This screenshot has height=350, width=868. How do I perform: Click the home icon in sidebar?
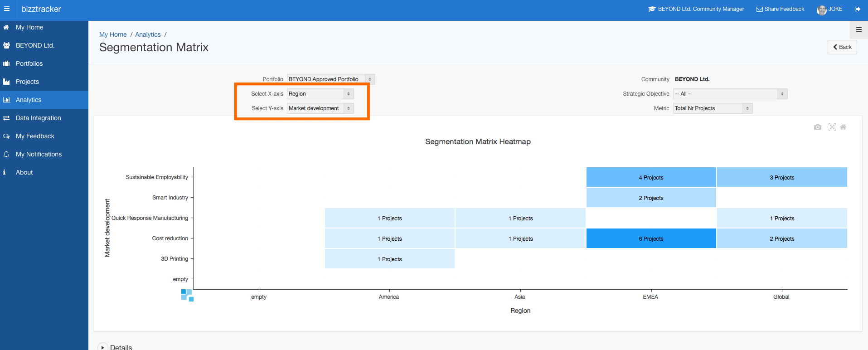[6, 27]
